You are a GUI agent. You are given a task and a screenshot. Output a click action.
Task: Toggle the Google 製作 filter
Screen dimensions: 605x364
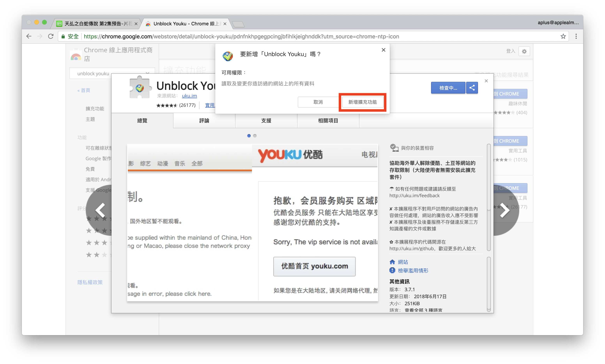tap(98, 158)
